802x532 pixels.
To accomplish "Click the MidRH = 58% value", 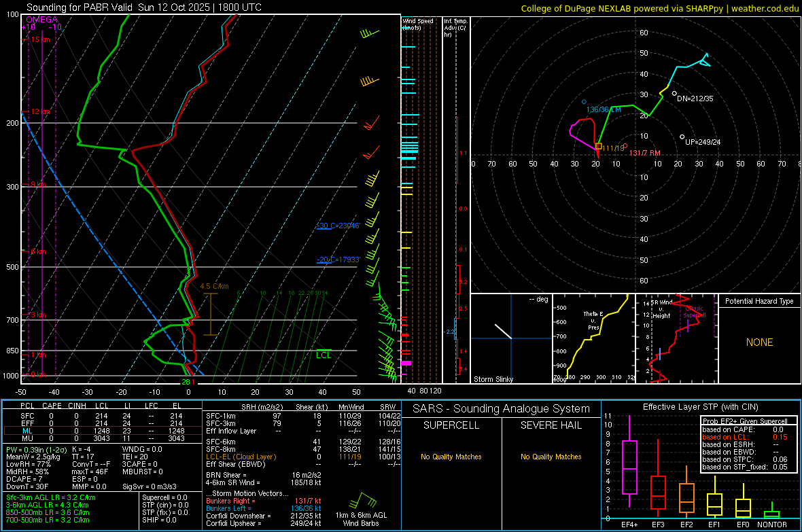I will click(27, 472).
